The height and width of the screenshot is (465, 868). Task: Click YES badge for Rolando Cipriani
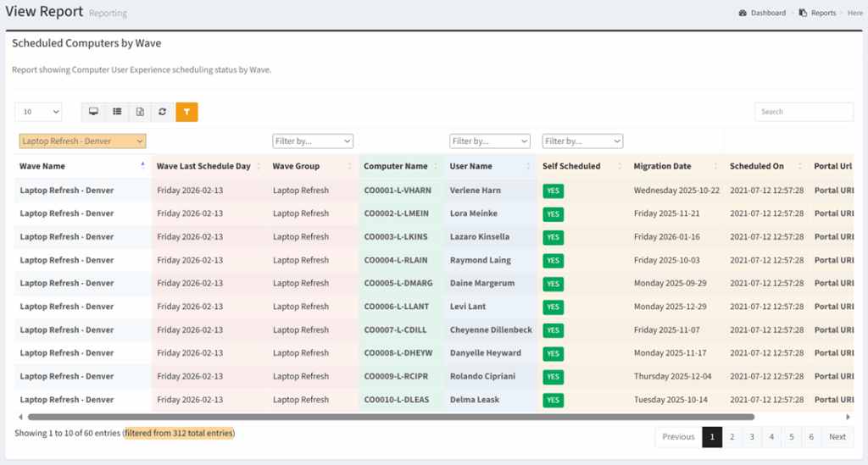coord(553,377)
